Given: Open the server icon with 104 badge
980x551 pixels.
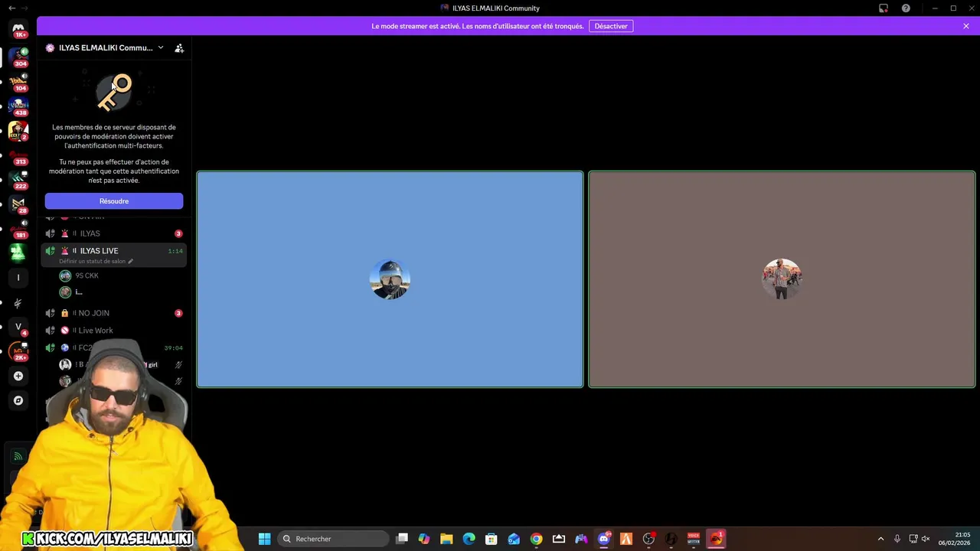Looking at the screenshot, I should tap(18, 80).
